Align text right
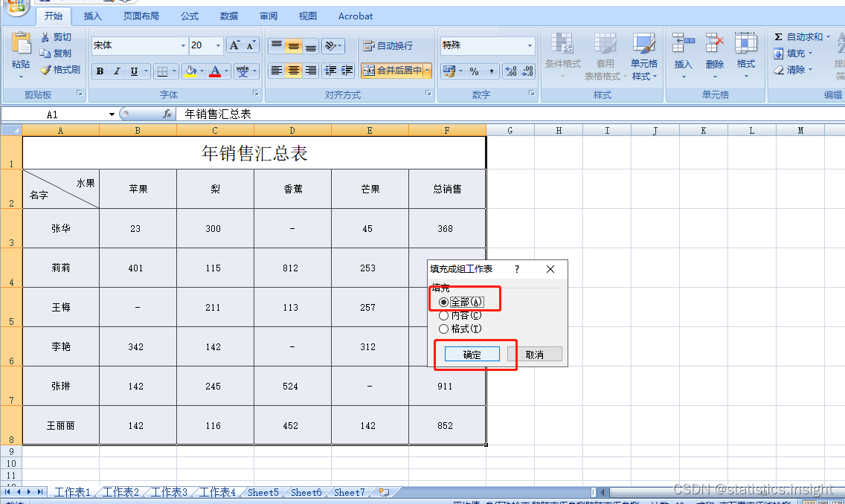Image resolution: width=845 pixels, height=504 pixels. (x=311, y=71)
